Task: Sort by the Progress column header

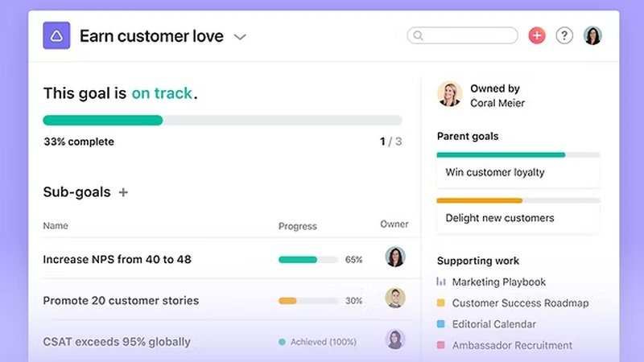Action: point(298,227)
